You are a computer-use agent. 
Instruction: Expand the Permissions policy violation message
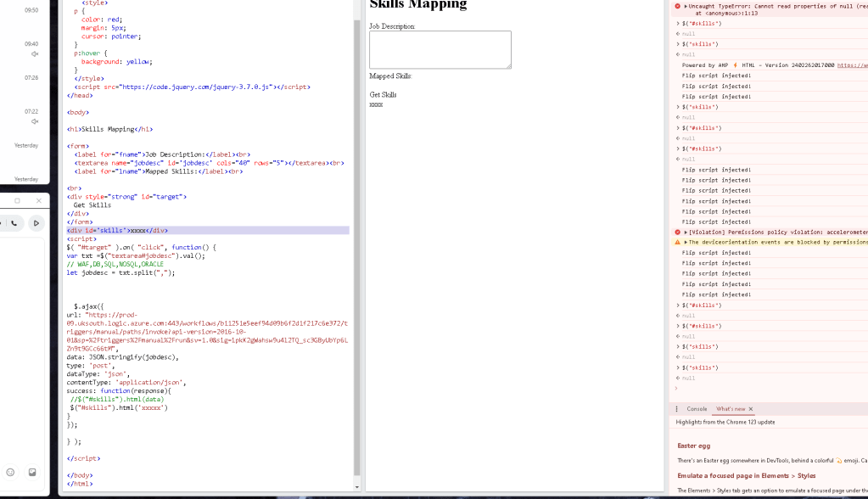point(686,232)
